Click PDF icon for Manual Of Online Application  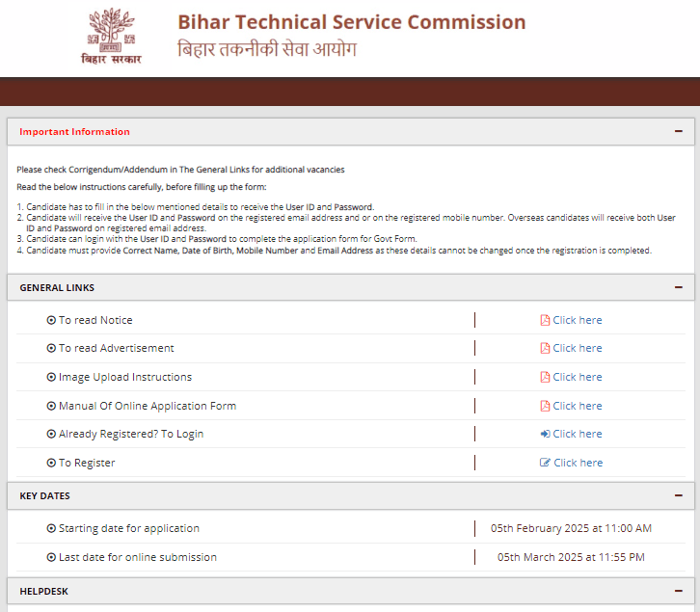(545, 406)
